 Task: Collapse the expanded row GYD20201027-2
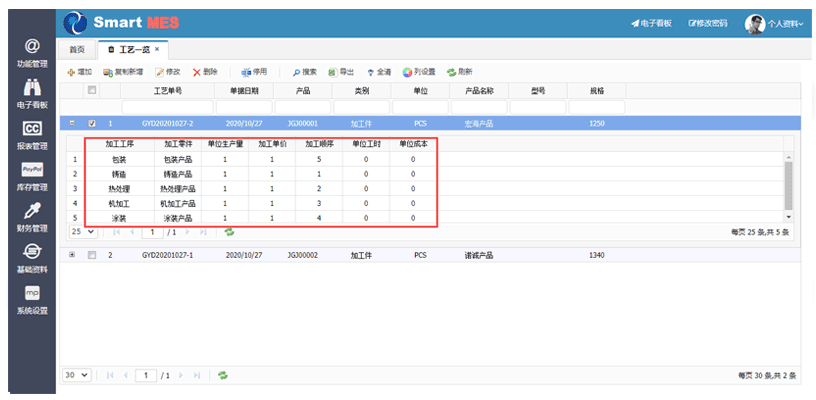pos(71,124)
